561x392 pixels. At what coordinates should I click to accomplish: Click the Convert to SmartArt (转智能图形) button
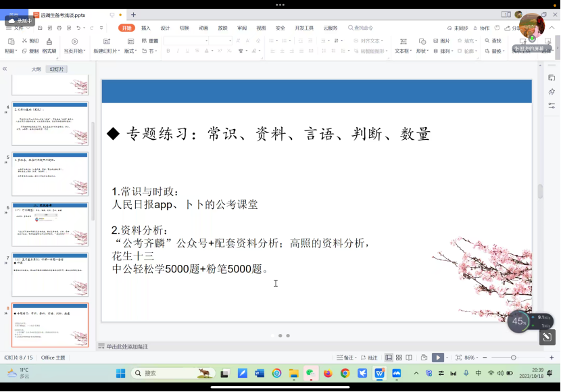tap(371, 51)
